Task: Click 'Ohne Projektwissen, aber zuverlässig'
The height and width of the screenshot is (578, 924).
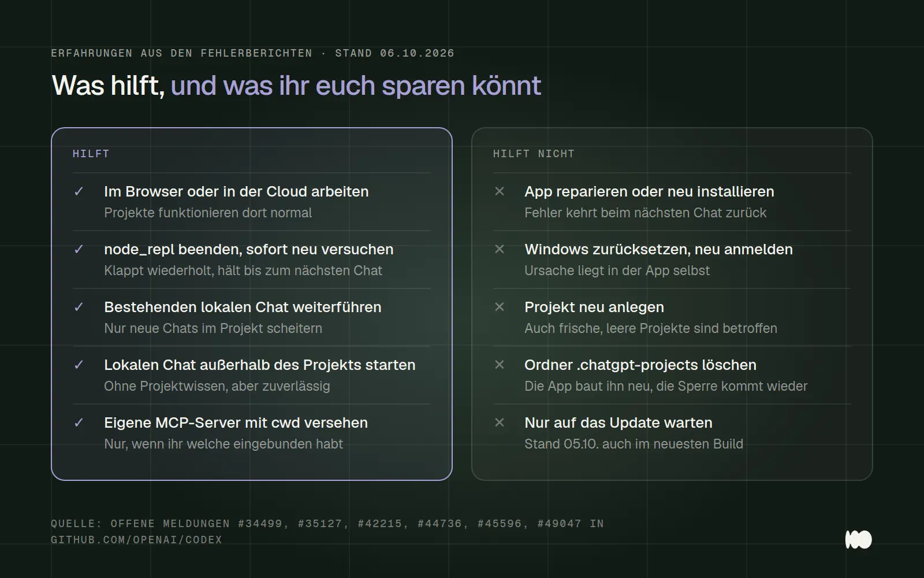Action: pyautogui.click(x=217, y=386)
